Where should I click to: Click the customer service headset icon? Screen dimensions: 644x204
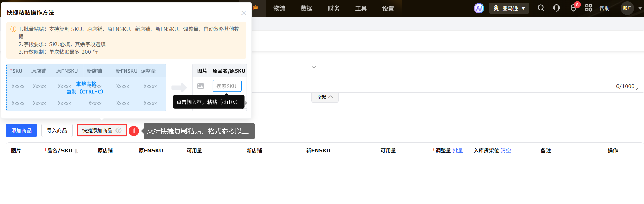[556, 8]
